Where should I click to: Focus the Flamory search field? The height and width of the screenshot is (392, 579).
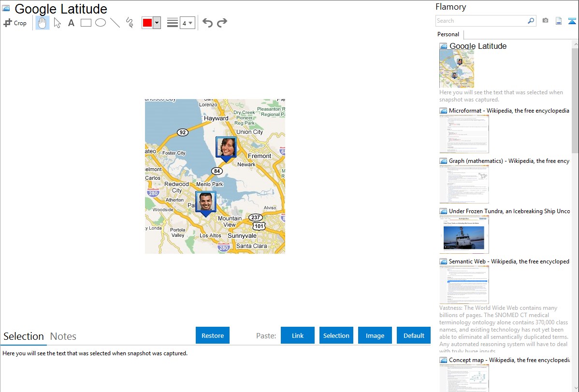coord(481,21)
